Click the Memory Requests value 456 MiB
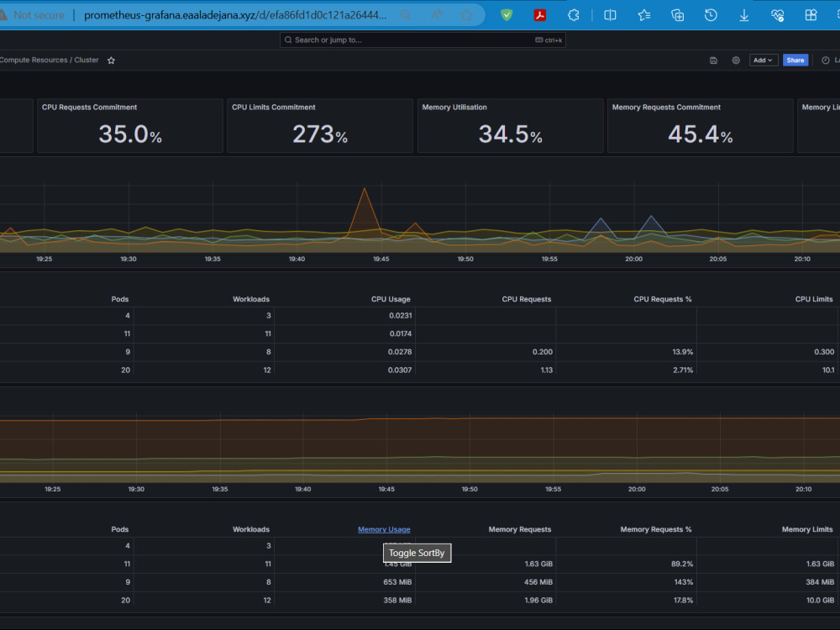This screenshot has width=840, height=630. (x=538, y=582)
